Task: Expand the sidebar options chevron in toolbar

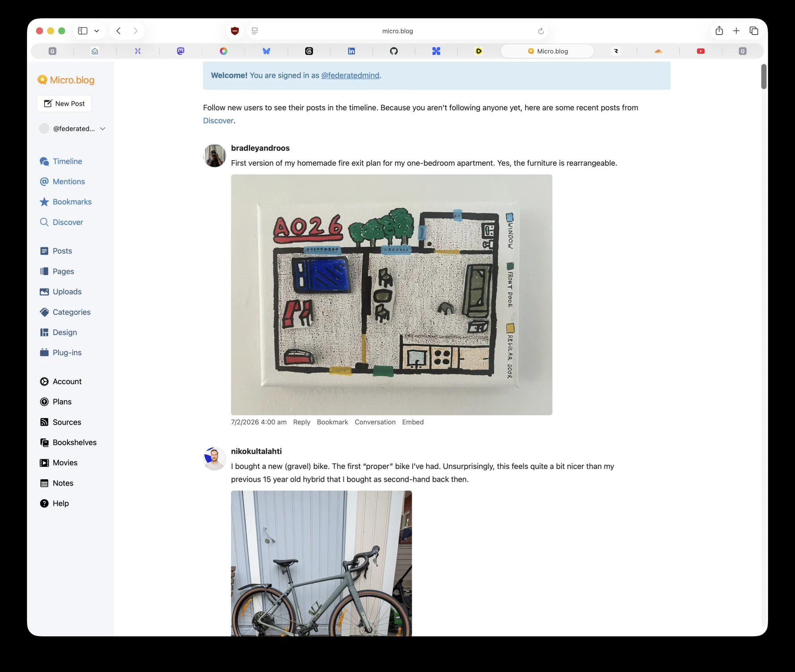Action: [97, 31]
